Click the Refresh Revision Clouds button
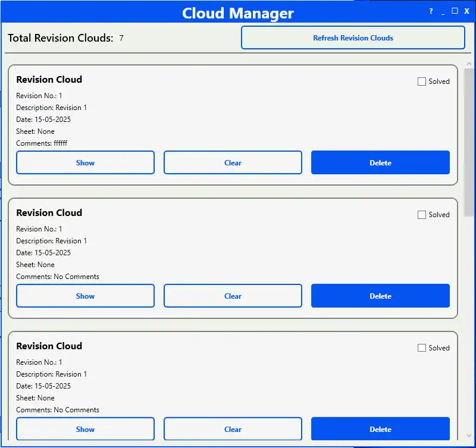This screenshot has height=448, width=476. pos(353,37)
